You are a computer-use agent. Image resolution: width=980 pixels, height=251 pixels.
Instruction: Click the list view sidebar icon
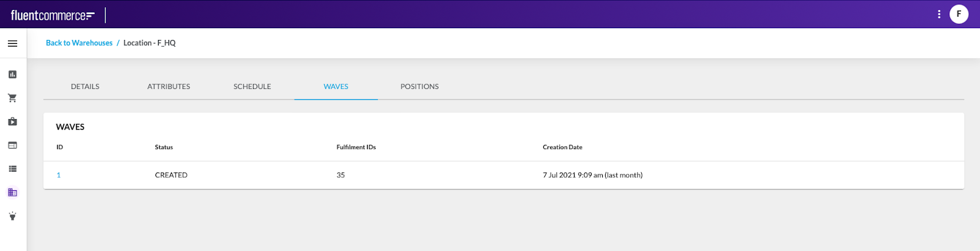coord(12,169)
